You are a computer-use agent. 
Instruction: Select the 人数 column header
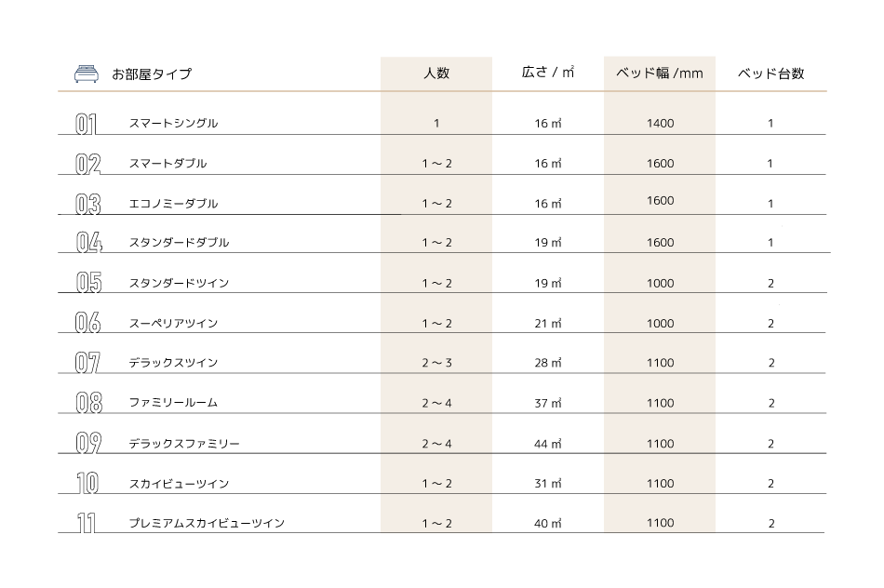tap(436, 73)
